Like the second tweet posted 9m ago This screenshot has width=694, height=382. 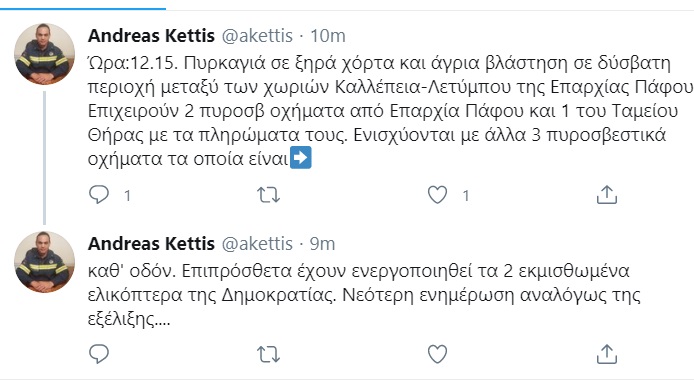(x=437, y=354)
